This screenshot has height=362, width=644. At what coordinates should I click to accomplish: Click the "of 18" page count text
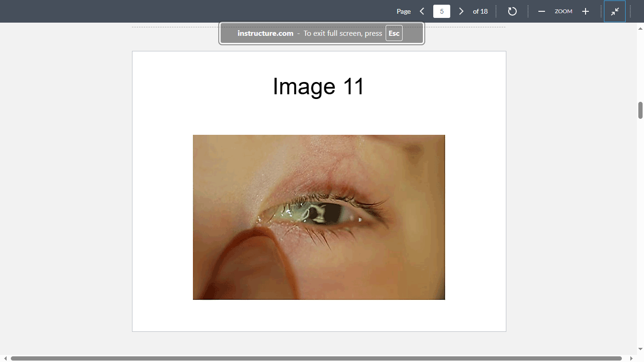click(480, 11)
